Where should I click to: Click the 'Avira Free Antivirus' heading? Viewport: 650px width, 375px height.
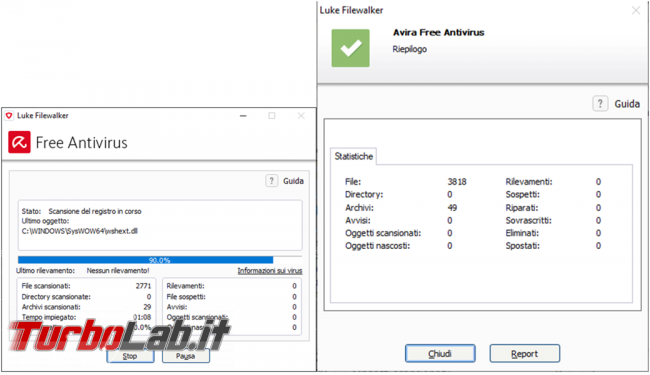pyautogui.click(x=439, y=32)
